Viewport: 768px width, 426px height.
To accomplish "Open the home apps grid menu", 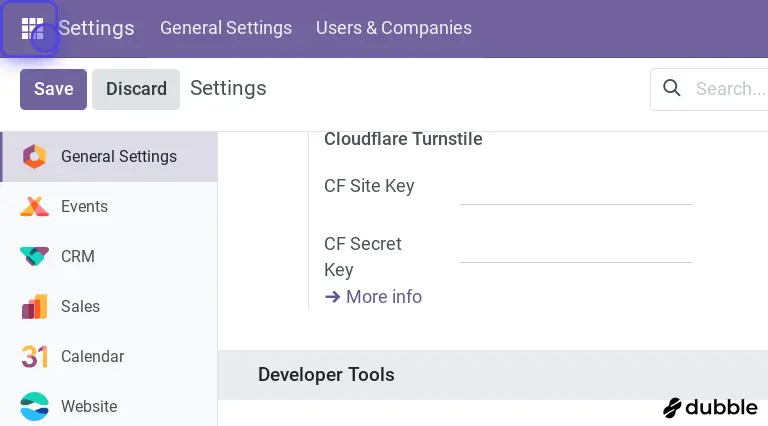I will click(32, 28).
